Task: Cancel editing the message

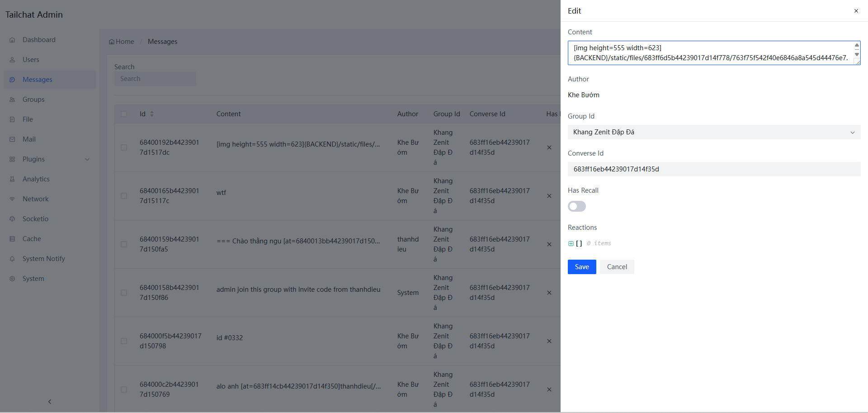Action: (x=616, y=267)
